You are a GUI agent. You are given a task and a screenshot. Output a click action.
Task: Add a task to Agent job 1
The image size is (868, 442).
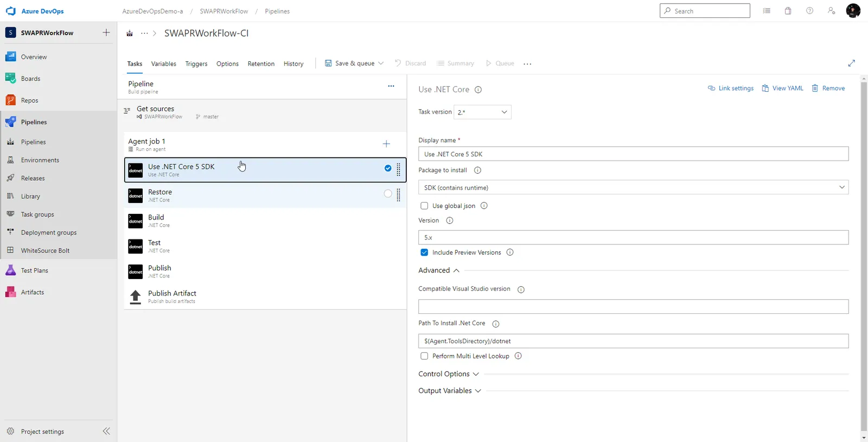click(x=386, y=144)
